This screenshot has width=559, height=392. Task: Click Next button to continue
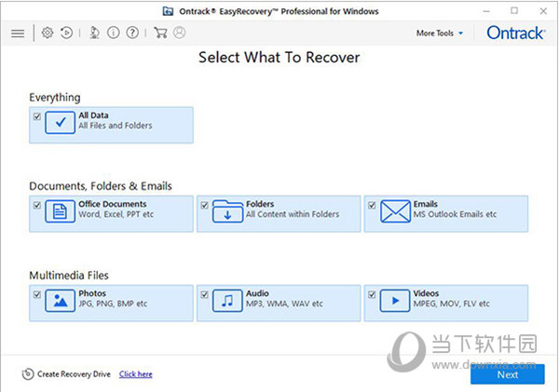click(x=508, y=374)
